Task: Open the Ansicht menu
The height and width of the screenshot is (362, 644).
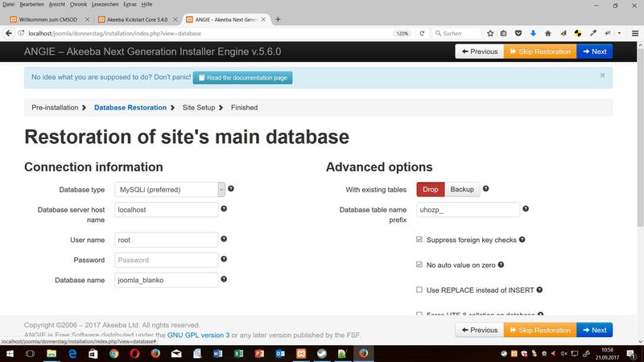Action: click(x=56, y=4)
